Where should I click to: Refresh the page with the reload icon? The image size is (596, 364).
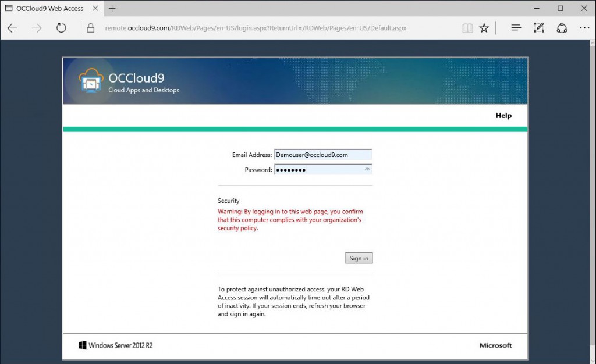click(61, 28)
